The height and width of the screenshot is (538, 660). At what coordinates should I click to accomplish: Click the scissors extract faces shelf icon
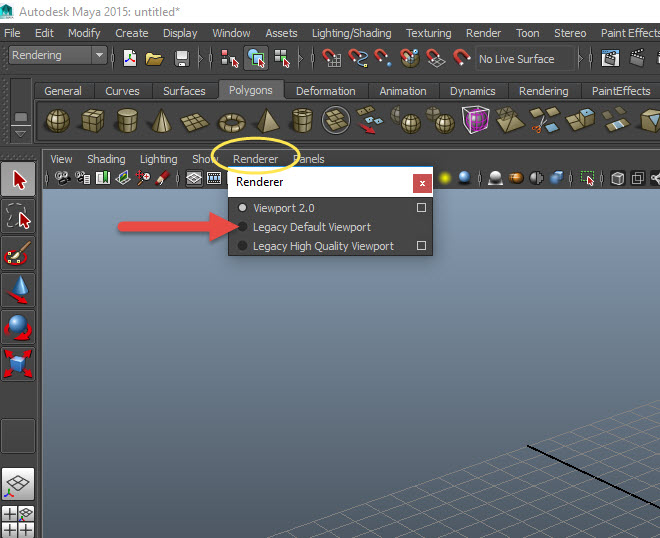[x=545, y=120]
